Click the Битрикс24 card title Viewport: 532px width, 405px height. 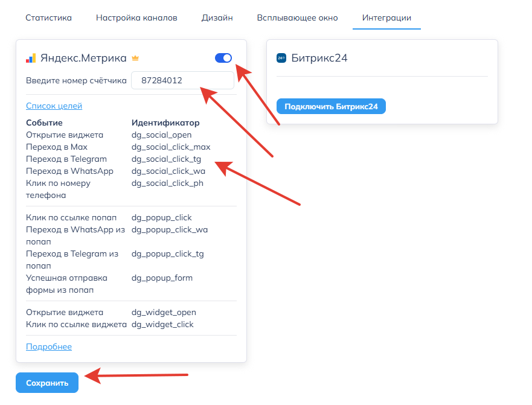[x=319, y=59]
